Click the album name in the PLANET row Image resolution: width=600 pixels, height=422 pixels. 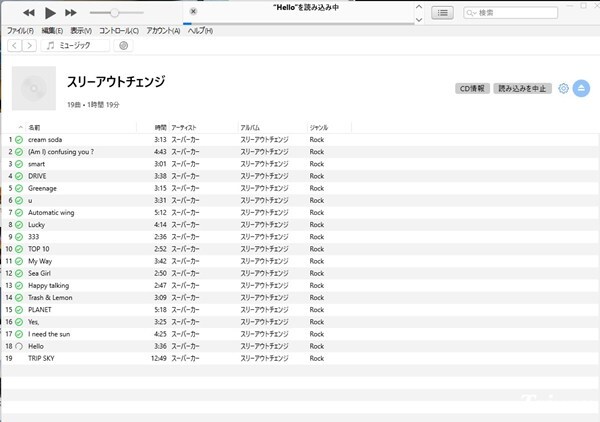point(264,310)
